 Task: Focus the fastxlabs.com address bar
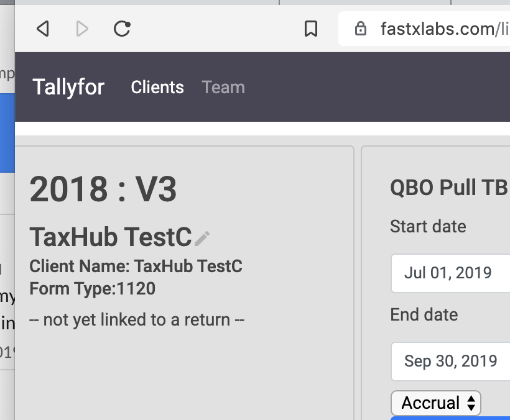point(424,29)
